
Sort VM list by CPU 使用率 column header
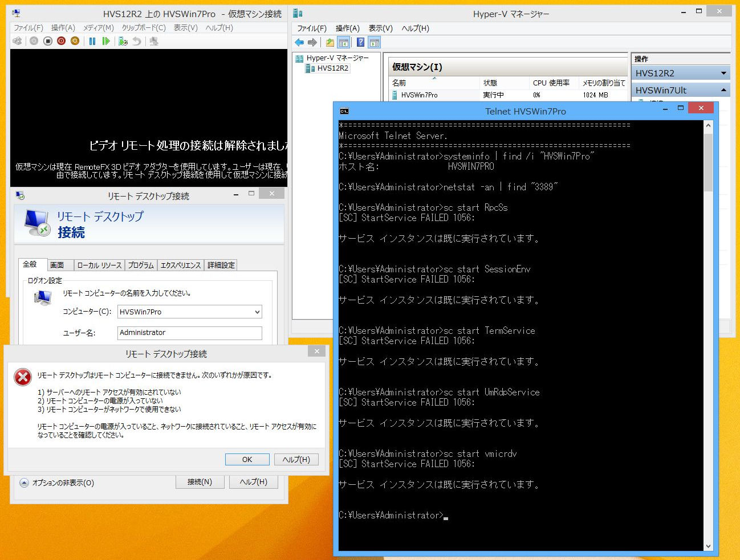coord(554,83)
